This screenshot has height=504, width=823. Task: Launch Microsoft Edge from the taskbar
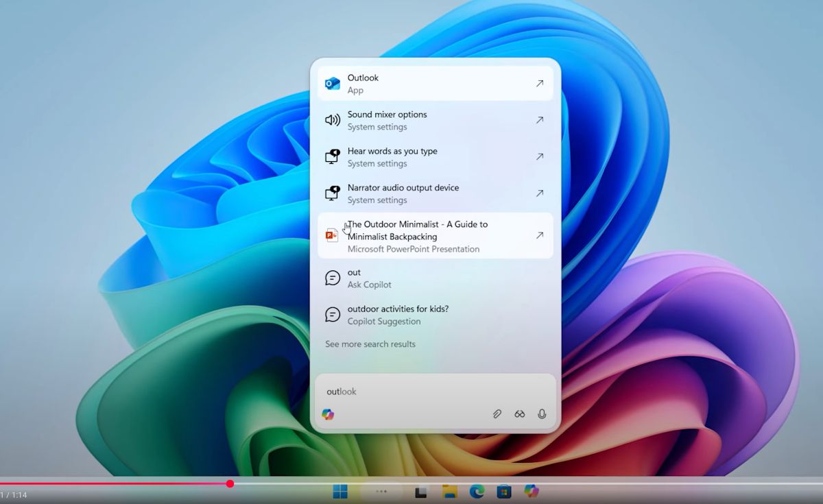477,491
